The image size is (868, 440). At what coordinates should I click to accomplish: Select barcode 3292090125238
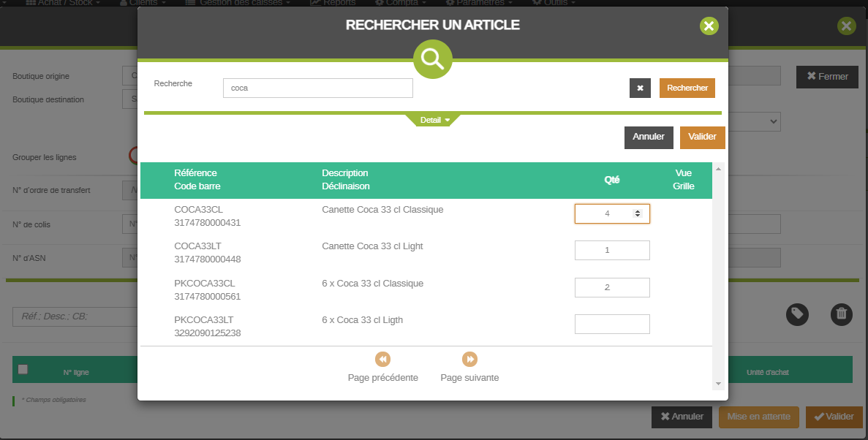coord(207,333)
